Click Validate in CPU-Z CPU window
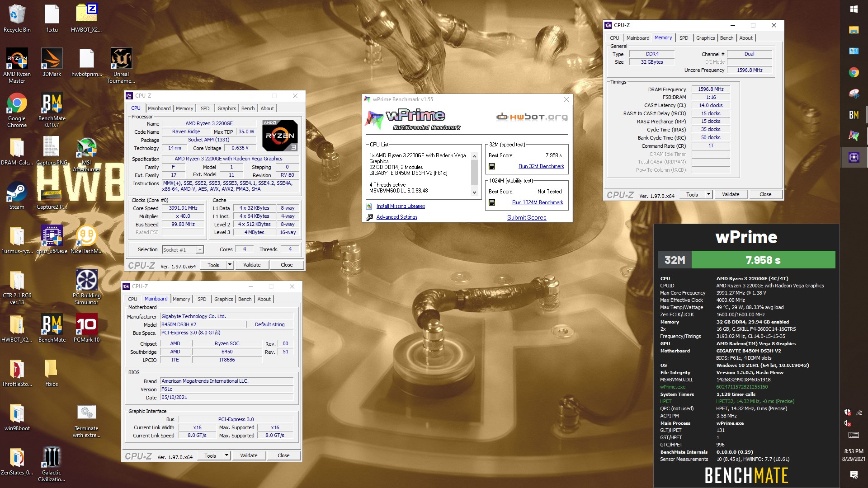This screenshot has height=488, width=868. pos(252,265)
